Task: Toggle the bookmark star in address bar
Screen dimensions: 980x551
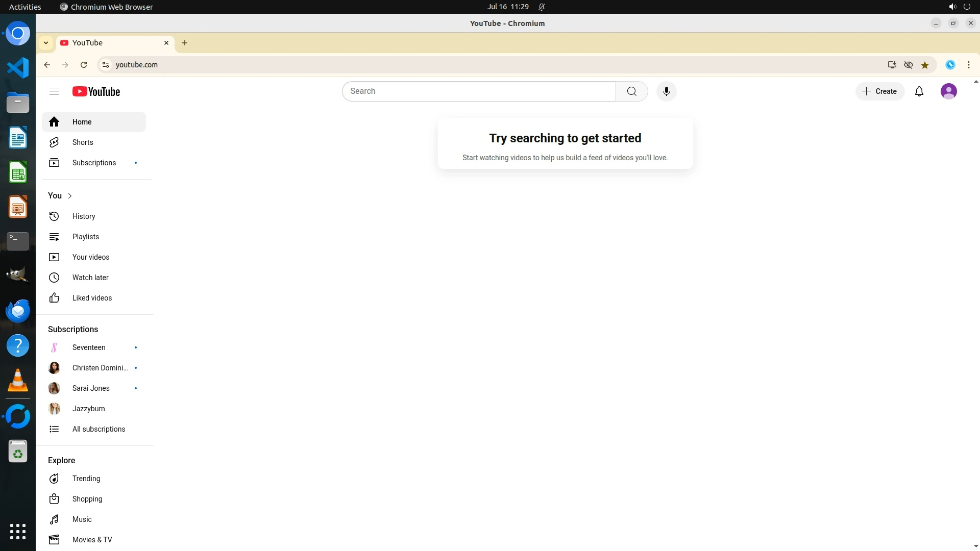Action: click(x=925, y=65)
